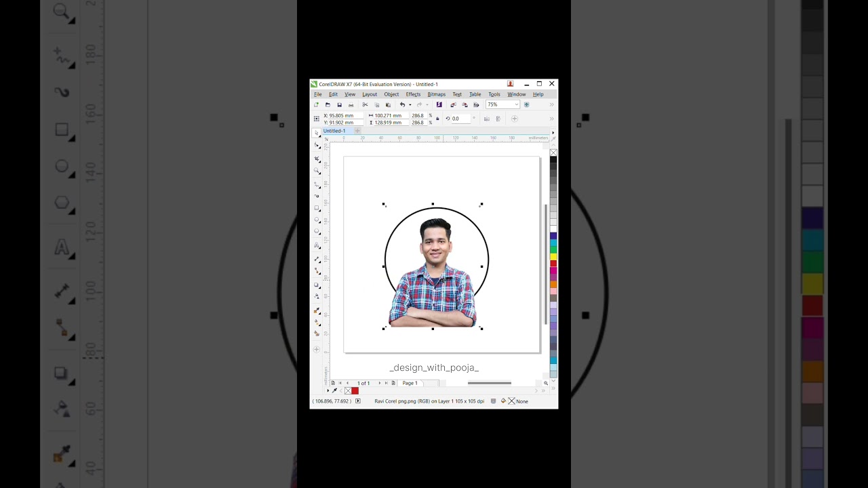Open the Object menu
Image resolution: width=868 pixels, height=488 pixels.
(x=391, y=94)
